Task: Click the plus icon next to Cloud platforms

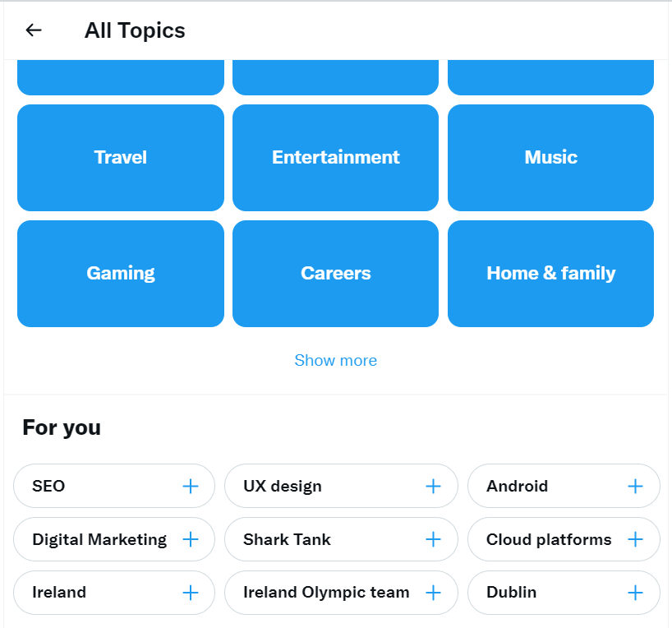Action: tap(634, 539)
